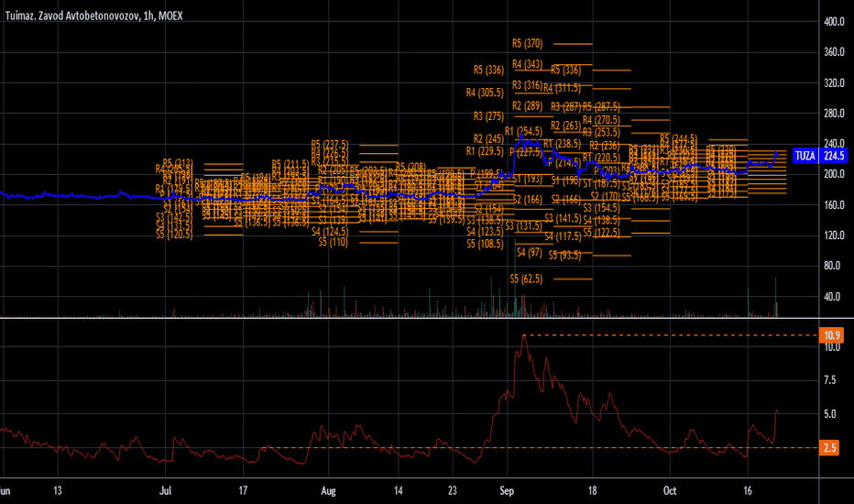The image size is (854, 504).
Task: Select the R4 (270.5) pivot label
Action: [601, 120]
